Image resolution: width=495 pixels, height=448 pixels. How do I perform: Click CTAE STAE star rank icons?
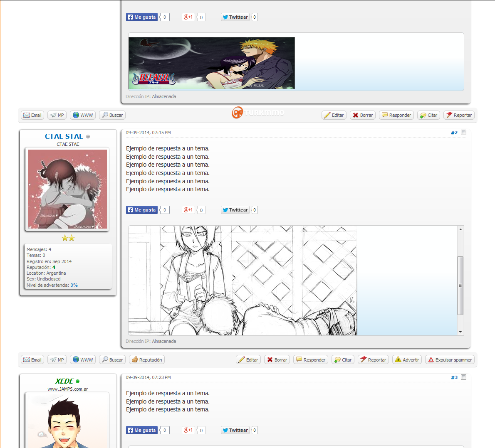pyautogui.click(x=68, y=238)
